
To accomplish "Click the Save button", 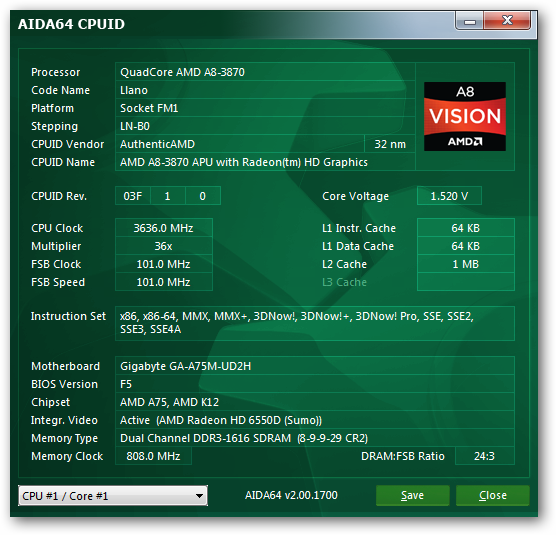I will pos(412,495).
